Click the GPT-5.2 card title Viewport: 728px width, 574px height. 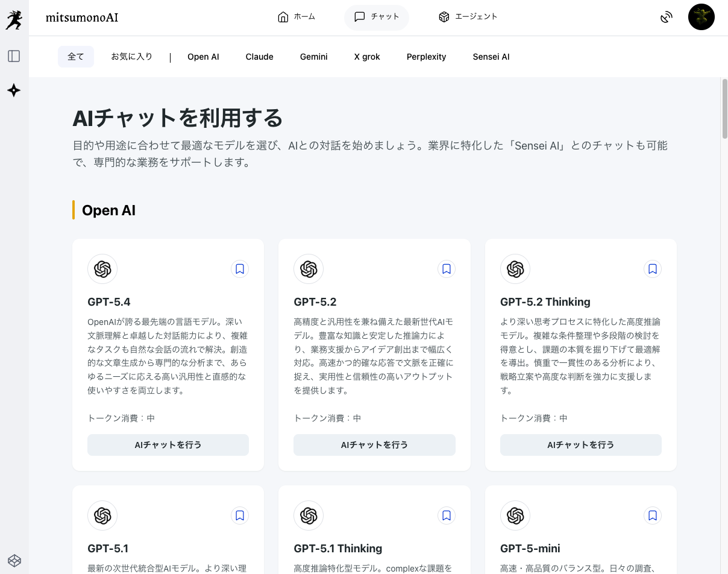315,301
